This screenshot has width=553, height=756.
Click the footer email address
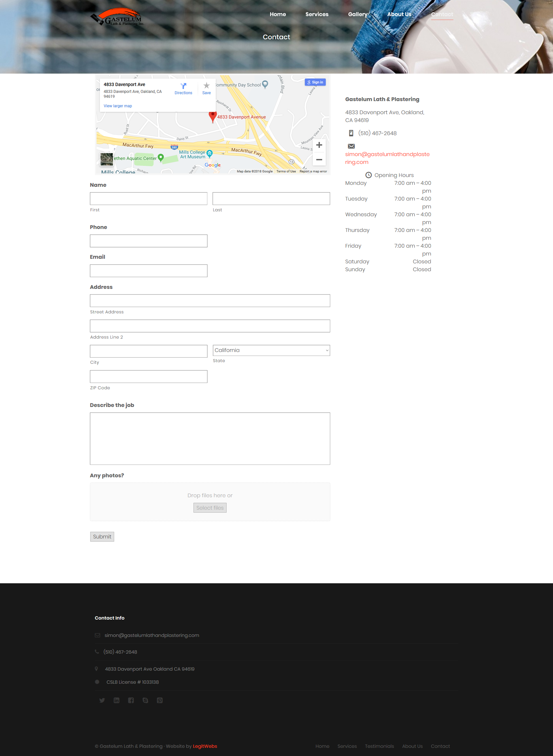coord(152,635)
